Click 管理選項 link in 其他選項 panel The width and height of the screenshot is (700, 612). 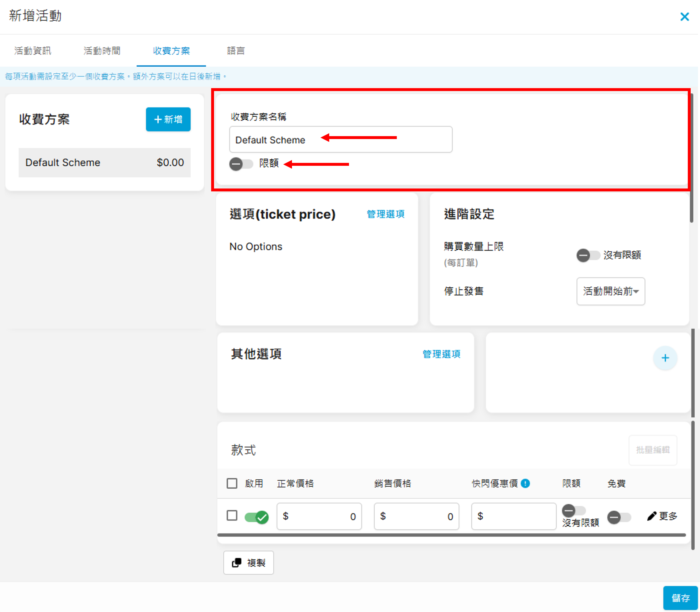coord(441,354)
